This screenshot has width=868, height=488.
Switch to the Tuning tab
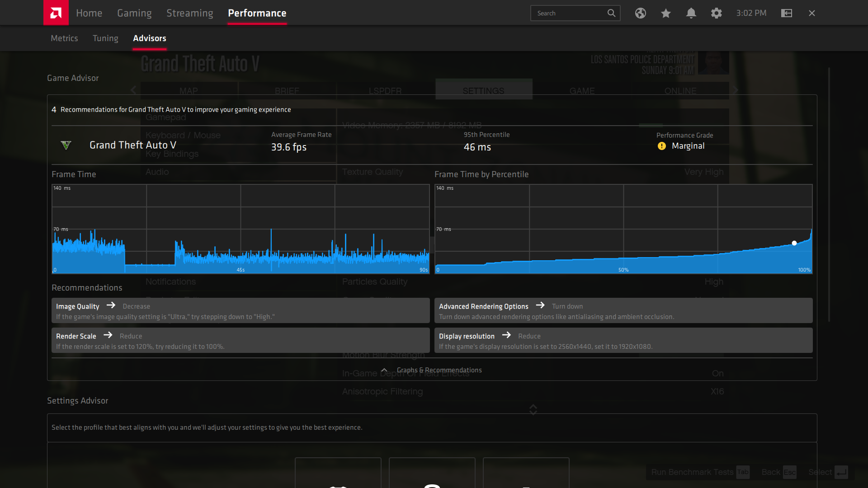coord(105,38)
